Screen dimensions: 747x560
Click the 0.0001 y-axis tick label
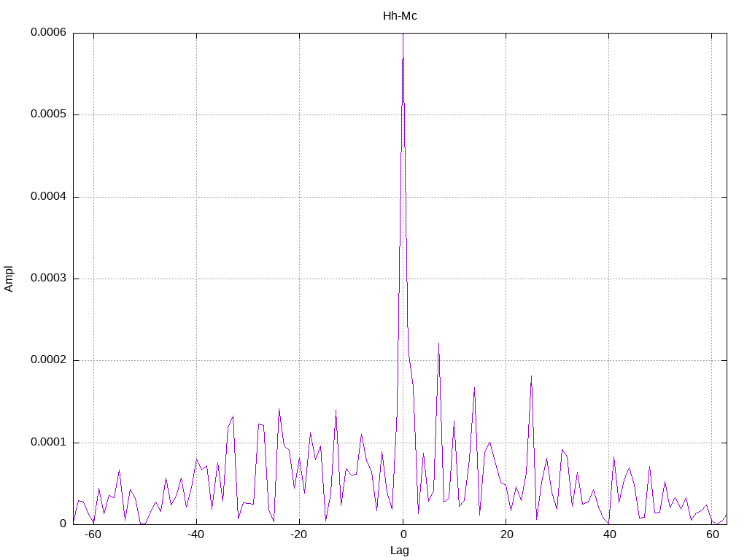48,443
